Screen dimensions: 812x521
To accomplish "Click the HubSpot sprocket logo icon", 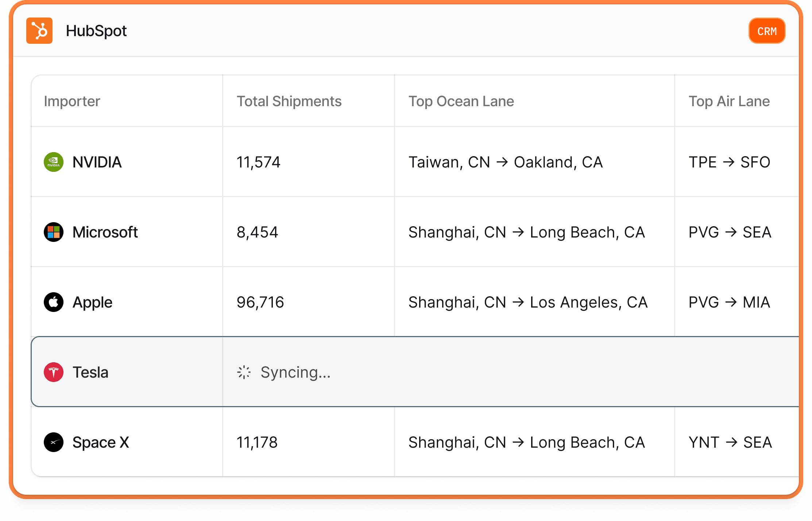I will [39, 31].
